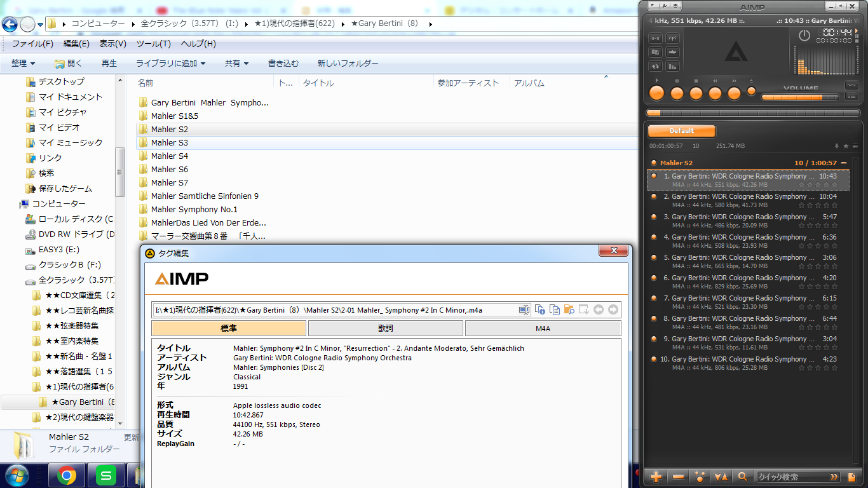The image size is (868, 488).
Task: Click the 再生 button in Explorer toolbar
Action: (109, 64)
